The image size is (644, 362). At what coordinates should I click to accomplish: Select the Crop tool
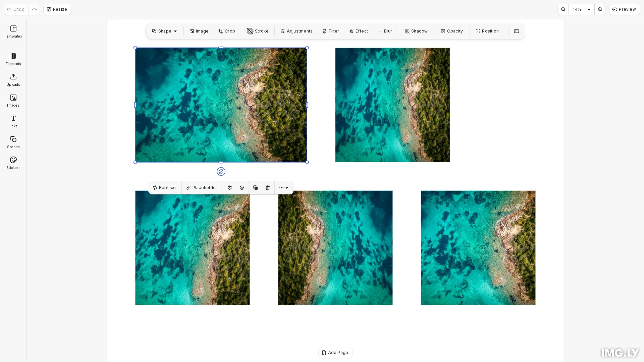[227, 31]
